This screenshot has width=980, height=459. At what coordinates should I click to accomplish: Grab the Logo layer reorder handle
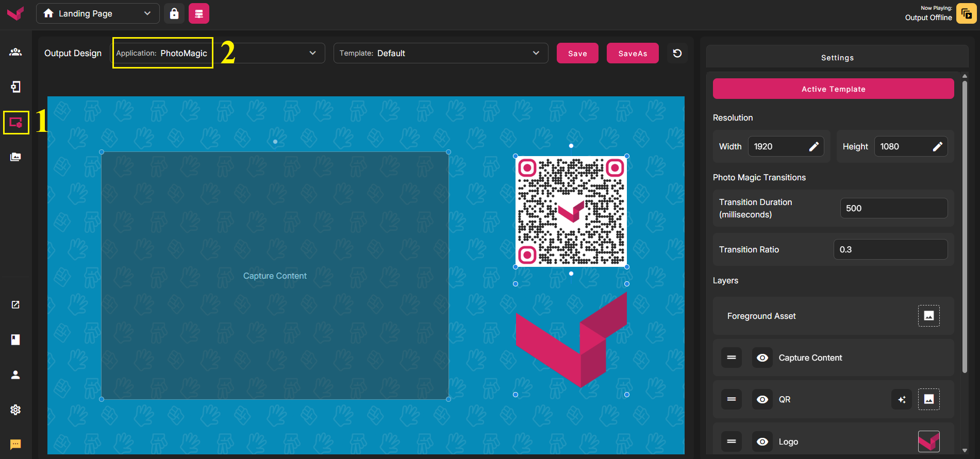coord(732,441)
